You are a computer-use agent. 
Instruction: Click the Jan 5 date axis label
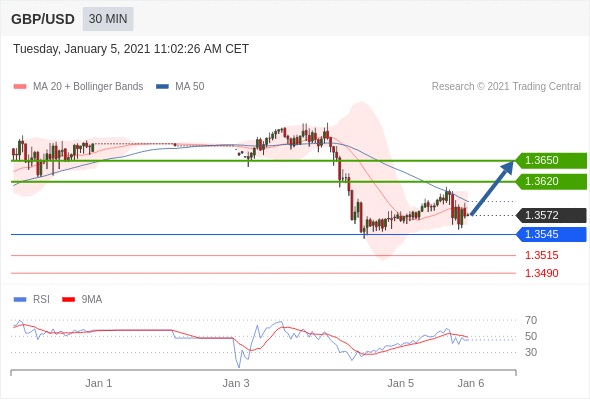pos(401,383)
